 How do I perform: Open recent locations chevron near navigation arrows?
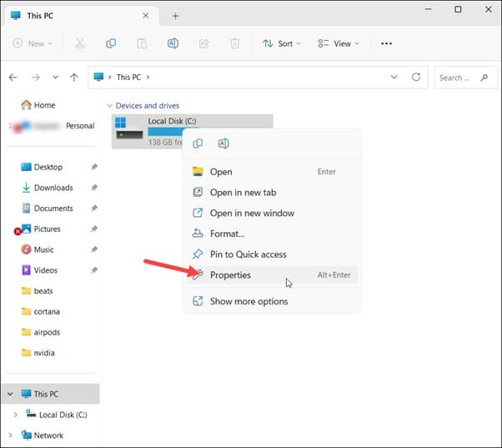click(55, 78)
